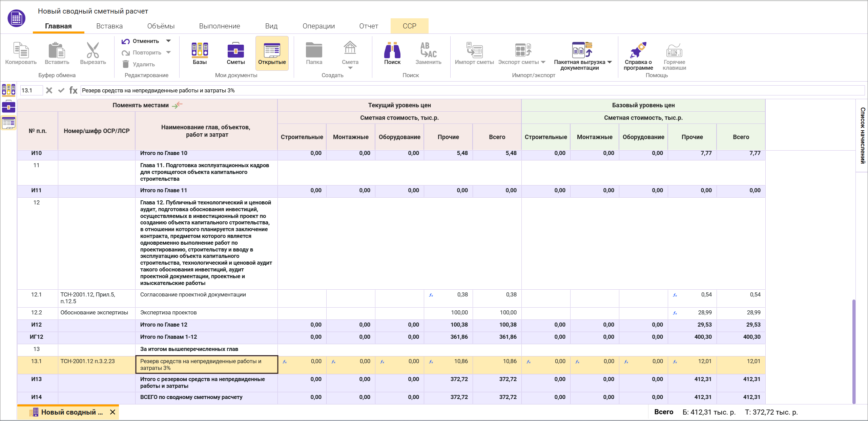
Task: Click the vertical scrollbar thumb in the table
Action: pos(854,351)
